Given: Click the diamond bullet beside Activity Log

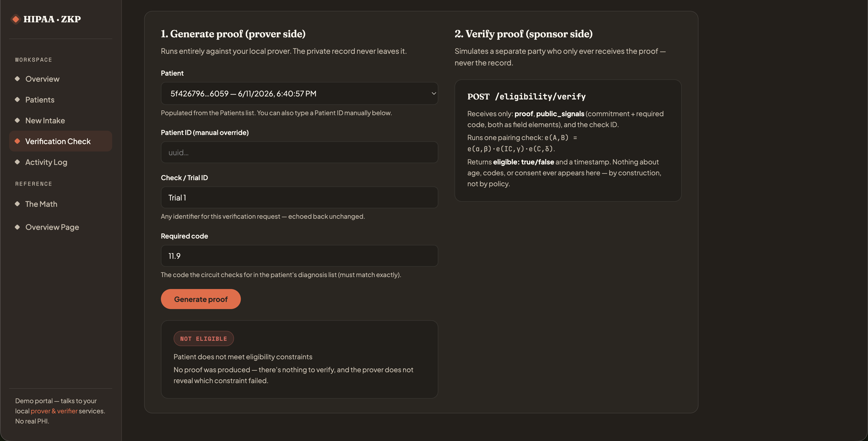Looking at the screenshot, I should (x=17, y=162).
